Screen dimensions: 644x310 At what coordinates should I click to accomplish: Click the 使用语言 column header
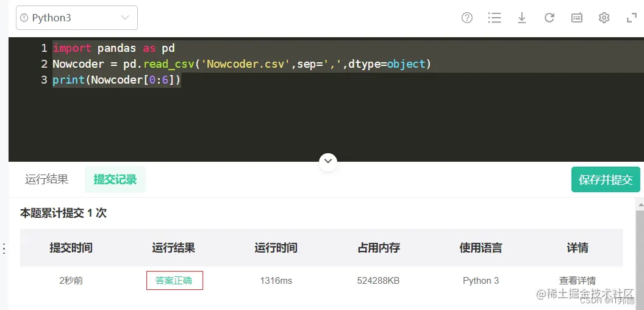point(481,248)
